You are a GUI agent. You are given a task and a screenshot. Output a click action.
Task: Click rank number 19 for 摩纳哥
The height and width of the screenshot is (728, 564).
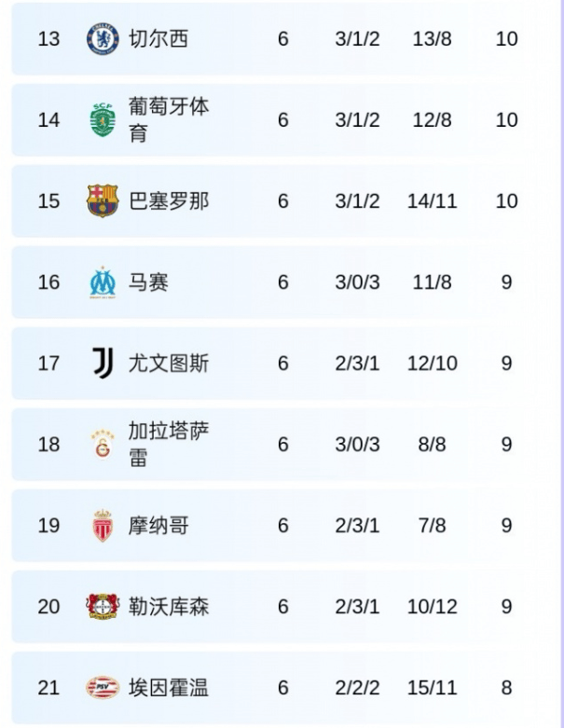pos(48,526)
